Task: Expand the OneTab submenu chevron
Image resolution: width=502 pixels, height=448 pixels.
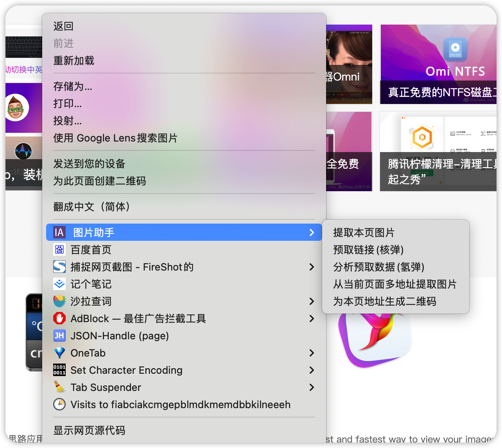Action: tap(312, 353)
